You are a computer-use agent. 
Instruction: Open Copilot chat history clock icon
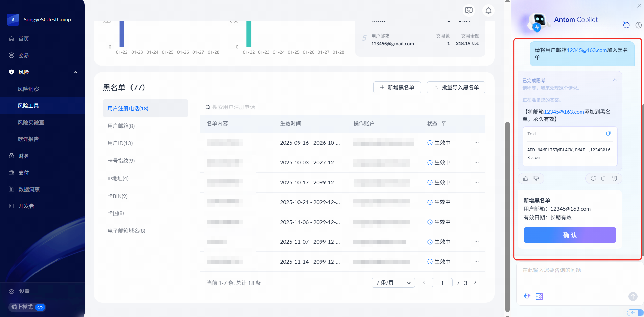638,25
